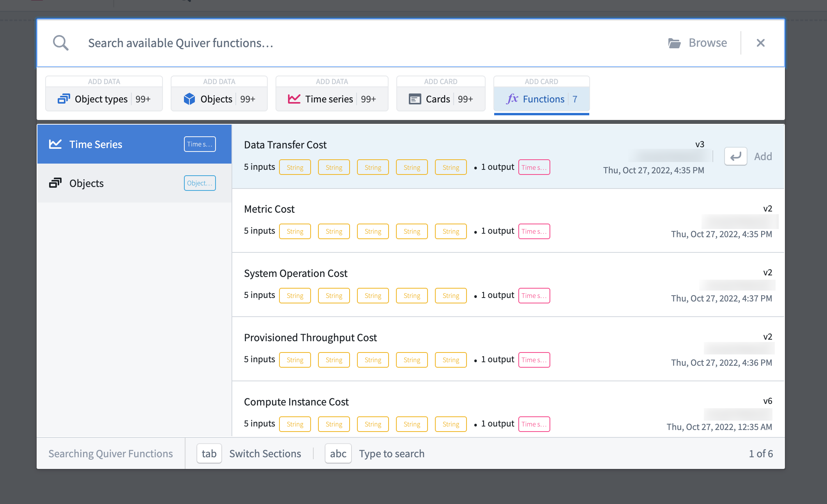Select the Objects stacked icon in sidebar

[x=55, y=183]
